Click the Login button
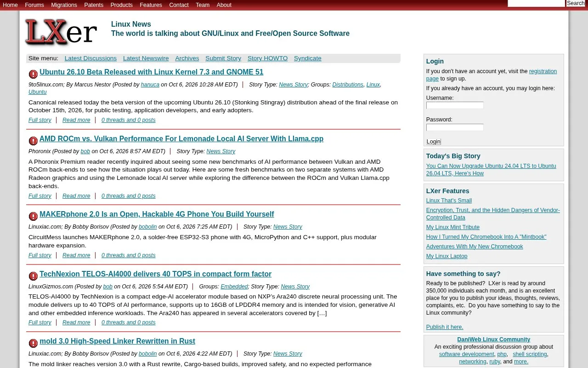588x368 pixels. (434, 142)
